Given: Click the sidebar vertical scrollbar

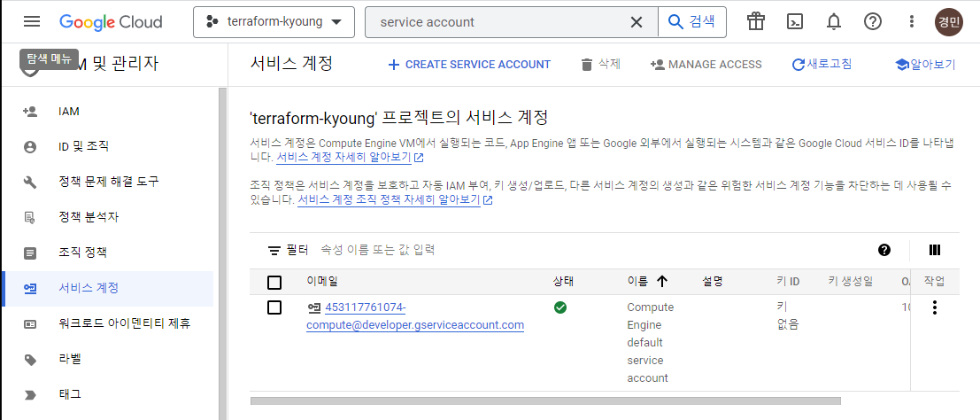Looking at the screenshot, I should pyautogui.click(x=222, y=253).
